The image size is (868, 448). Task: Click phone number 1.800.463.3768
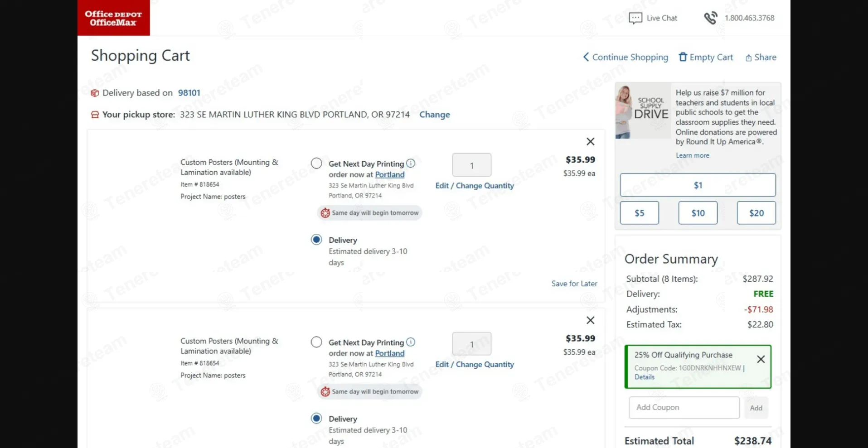(749, 18)
